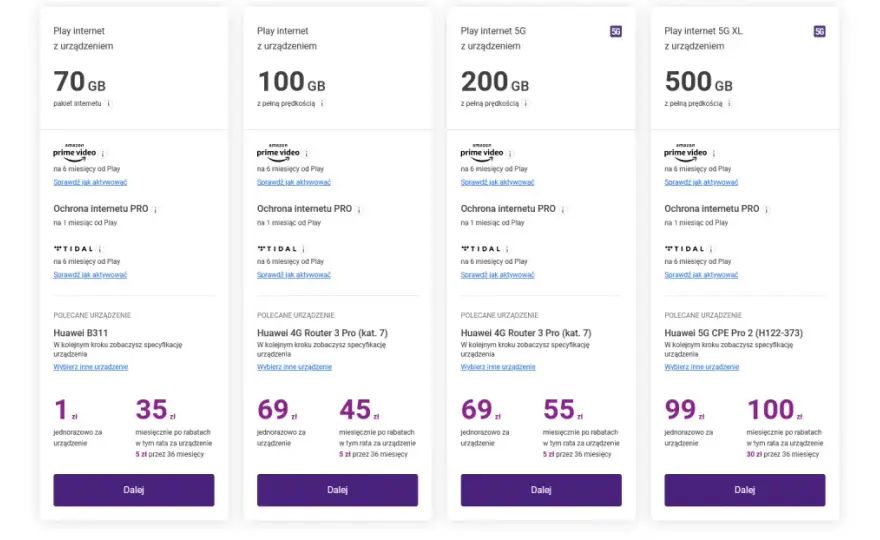Open Tidal activation link in 100 GB card

(294, 275)
